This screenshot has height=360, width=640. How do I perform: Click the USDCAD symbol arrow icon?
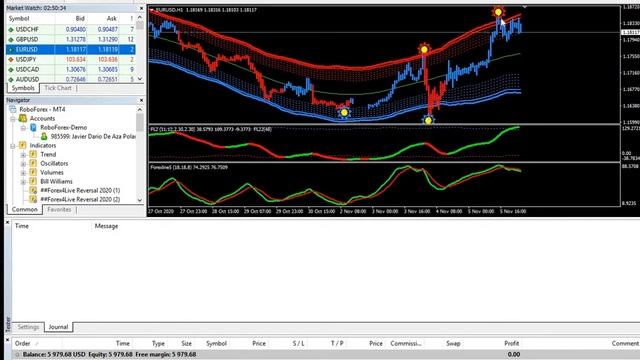click(11, 69)
